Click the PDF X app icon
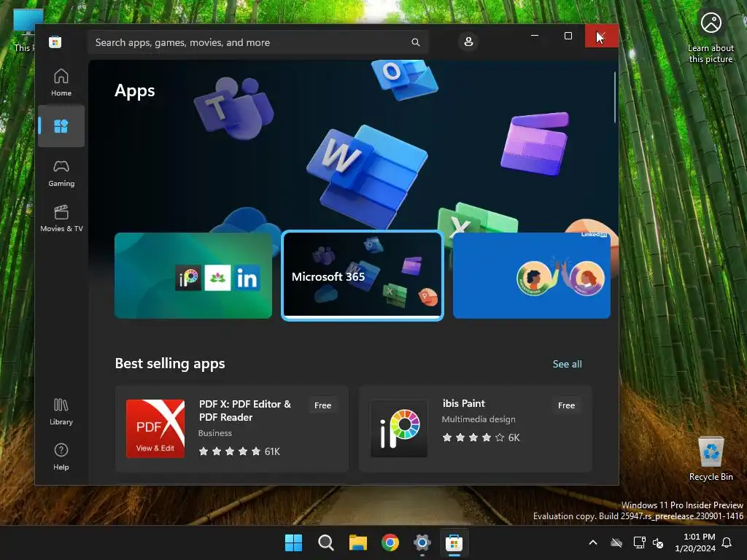The image size is (747, 560). (155, 429)
